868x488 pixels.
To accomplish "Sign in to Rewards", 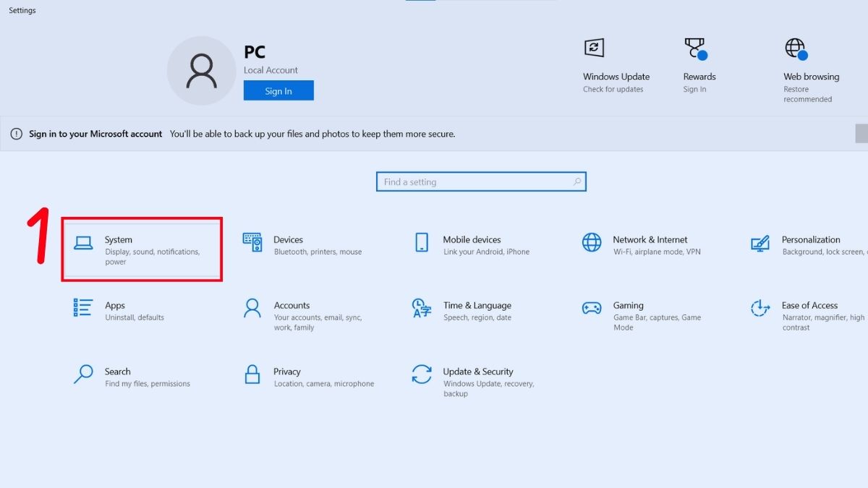I will pos(698,65).
